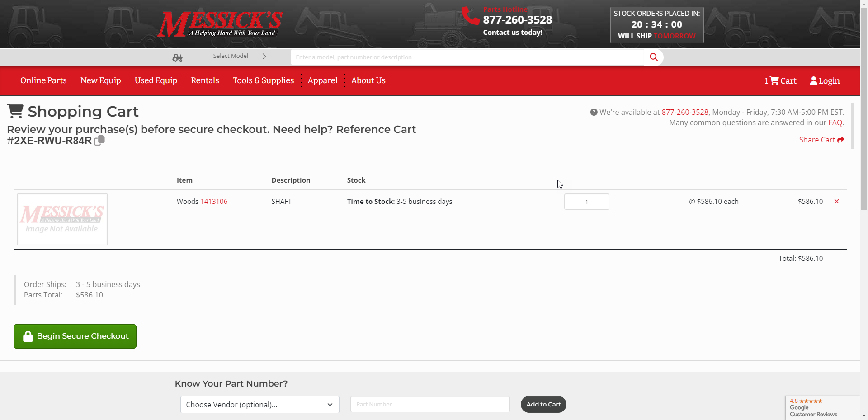Click the Add to Cart button

click(543, 405)
